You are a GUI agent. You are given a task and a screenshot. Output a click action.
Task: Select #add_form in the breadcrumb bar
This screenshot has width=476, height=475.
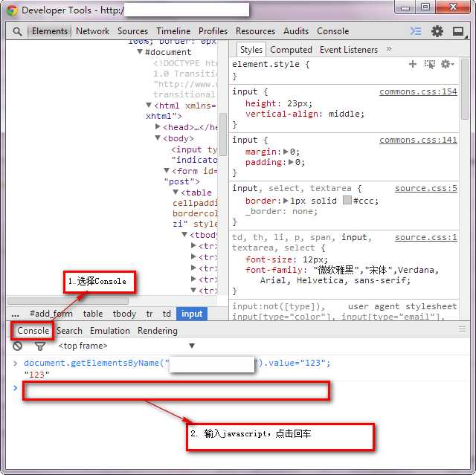tap(51, 314)
